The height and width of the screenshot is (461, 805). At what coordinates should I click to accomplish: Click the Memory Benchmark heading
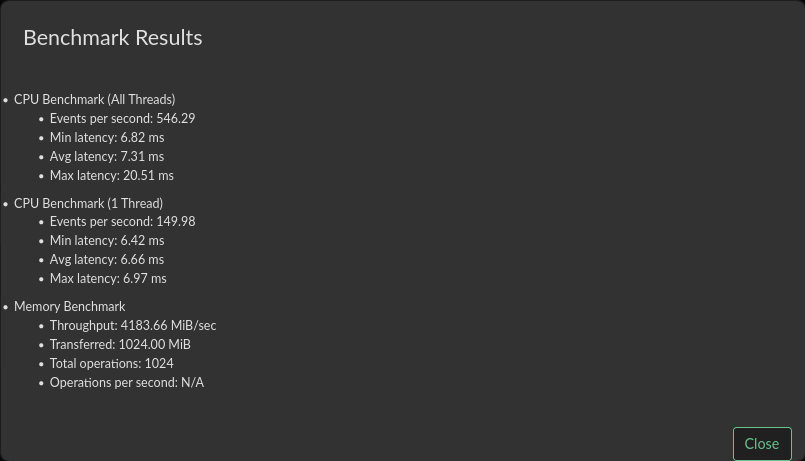click(69, 306)
